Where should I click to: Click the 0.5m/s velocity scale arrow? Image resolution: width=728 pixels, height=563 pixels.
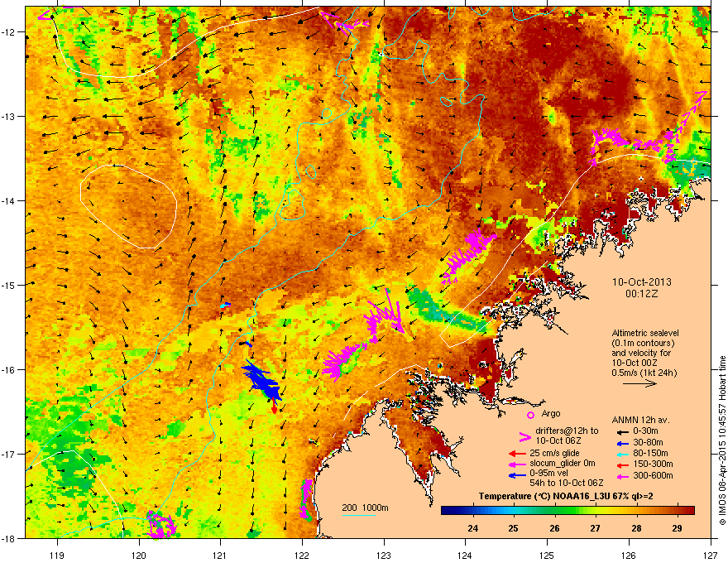(x=639, y=383)
